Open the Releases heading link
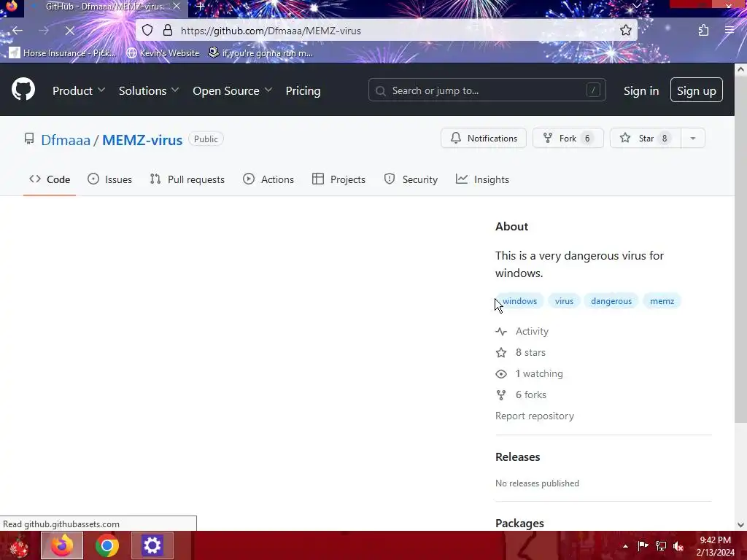 coord(517,456)
